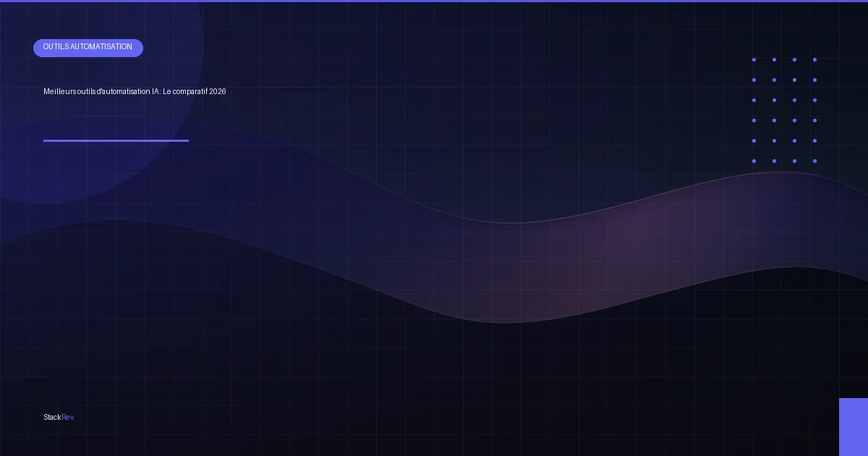Click the thin purple line along the top edge

click(434, 1)
